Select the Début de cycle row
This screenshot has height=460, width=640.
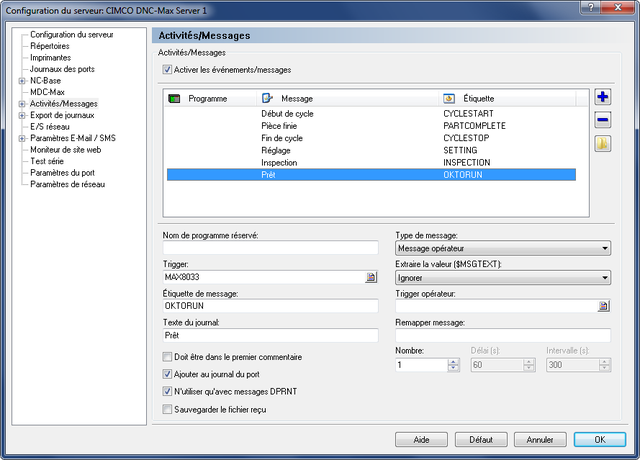coord(371,113)
